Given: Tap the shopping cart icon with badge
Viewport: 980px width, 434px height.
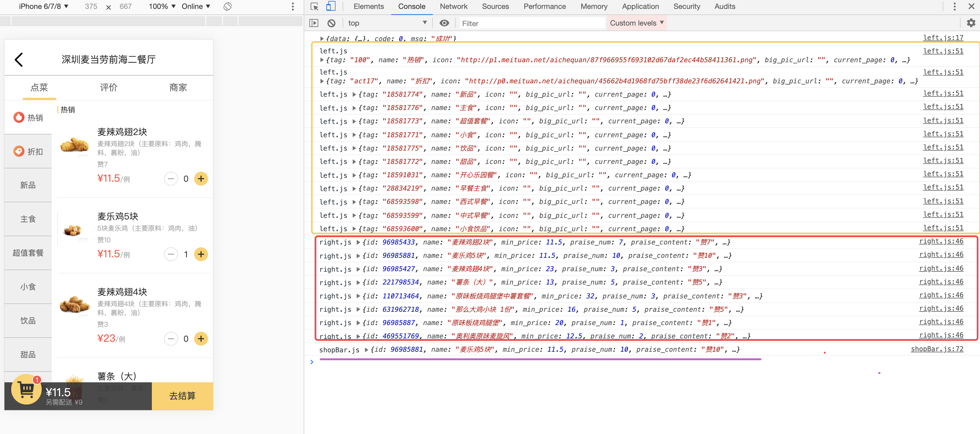Looking at the screenshot, I should [x=26, y=389].
